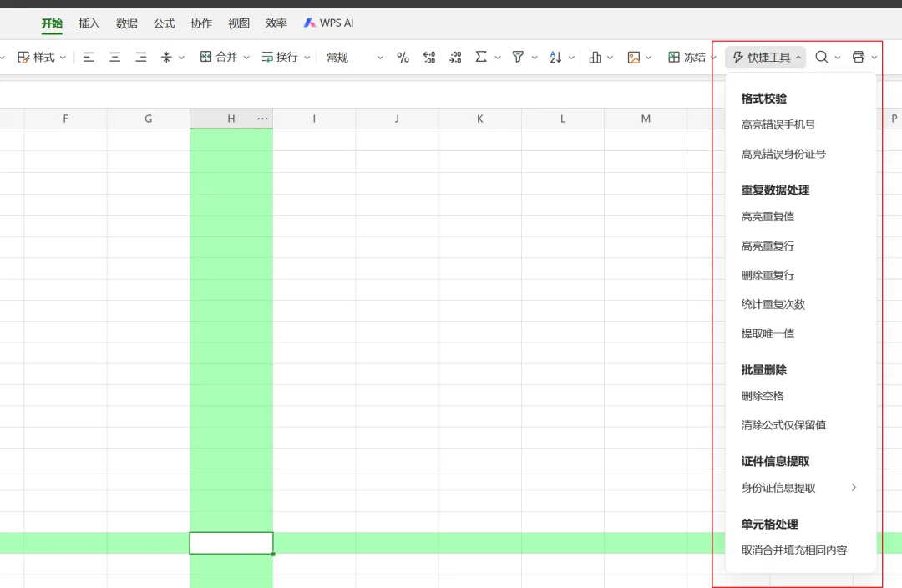Select 提取唯一值 menu item
Screen dimensions: 902x588
pos(768,334)
